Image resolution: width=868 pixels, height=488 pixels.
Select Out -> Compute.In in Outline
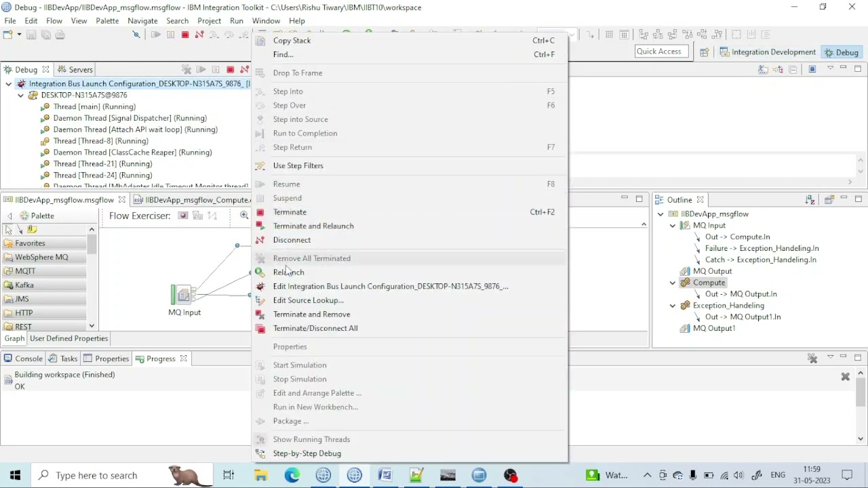[x=737, y=237]
